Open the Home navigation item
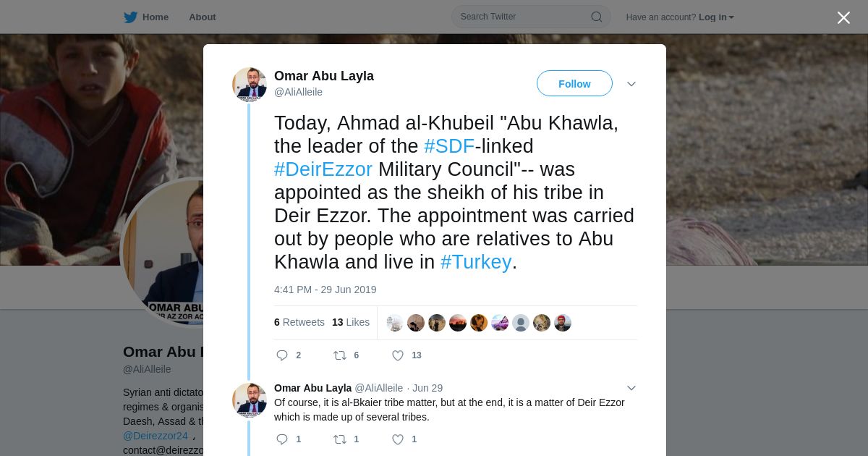 pyautogui.click(x=155, y=17)
